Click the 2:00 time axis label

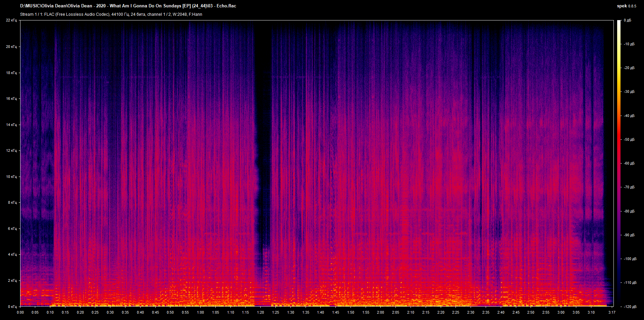pyautogui.click(x=381, y=313)
